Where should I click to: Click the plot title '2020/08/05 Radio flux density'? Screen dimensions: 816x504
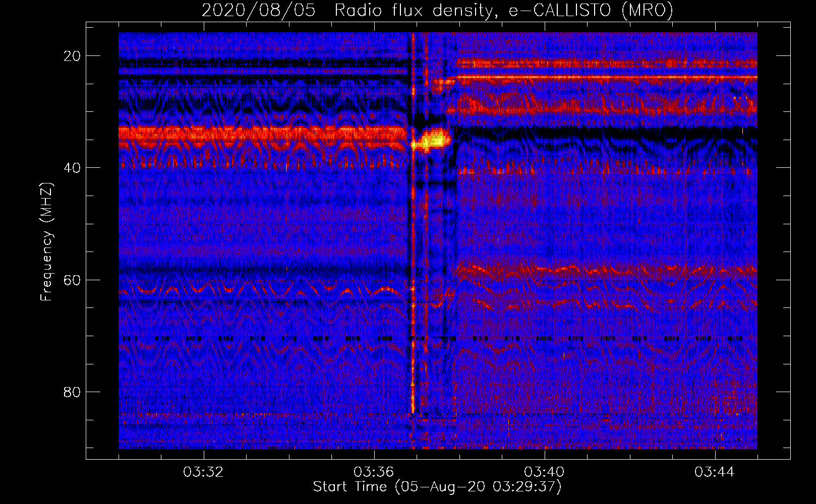point(437,11)
